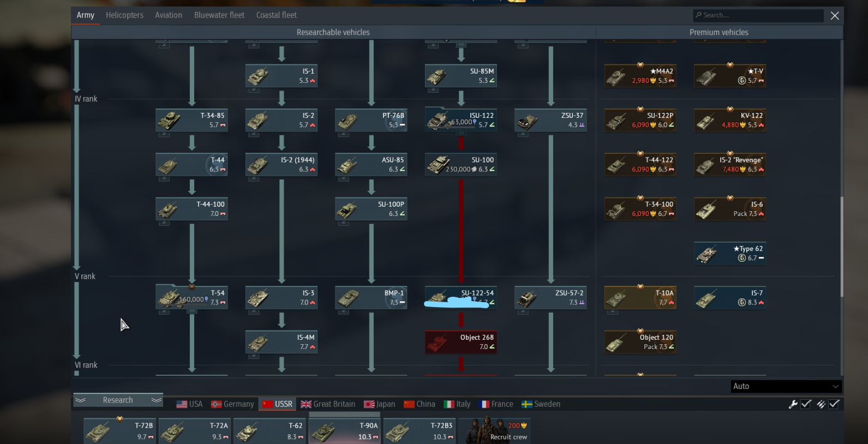Choose the T-72B3 crew slot
This screenshot has width=868, height=444.
point(420,431)
